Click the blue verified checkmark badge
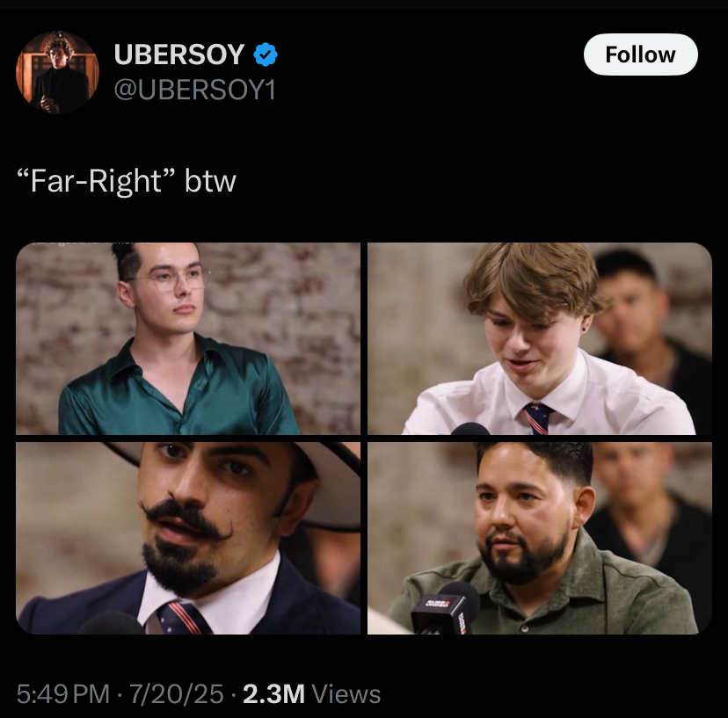This screenshot has width=728, height=718. pos(266,54)
